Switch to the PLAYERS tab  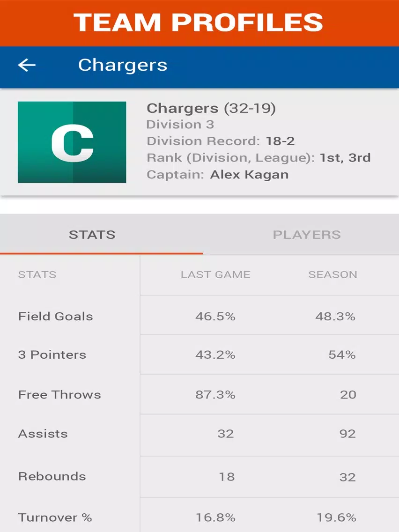click(x=307, y=235)
